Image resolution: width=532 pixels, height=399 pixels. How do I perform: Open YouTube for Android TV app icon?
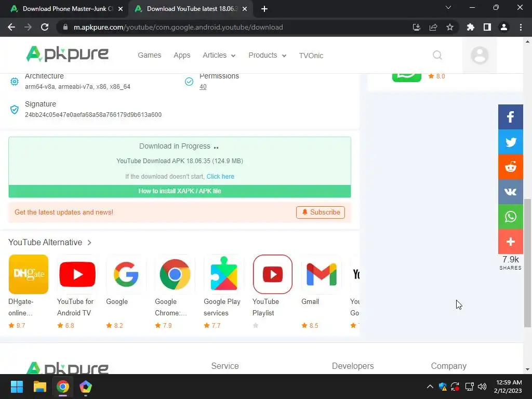coord(77,274)
